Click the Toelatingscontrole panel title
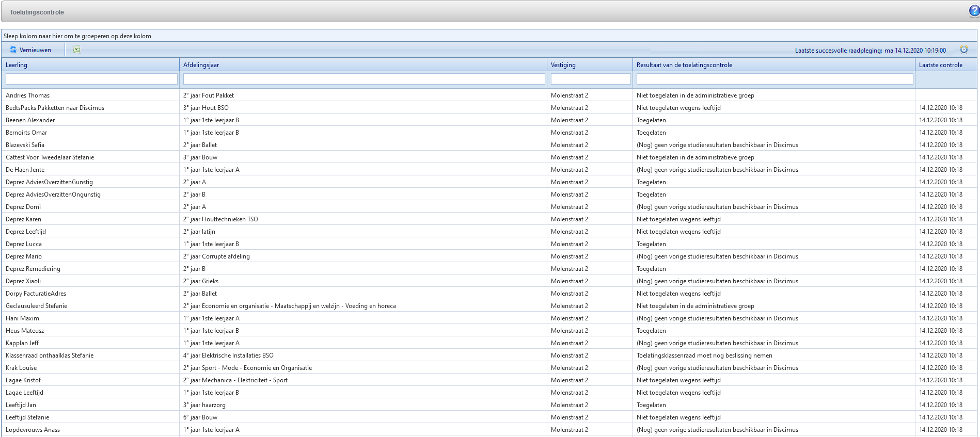980x437 pixels. pyautogui.click(x=37, y=12)
